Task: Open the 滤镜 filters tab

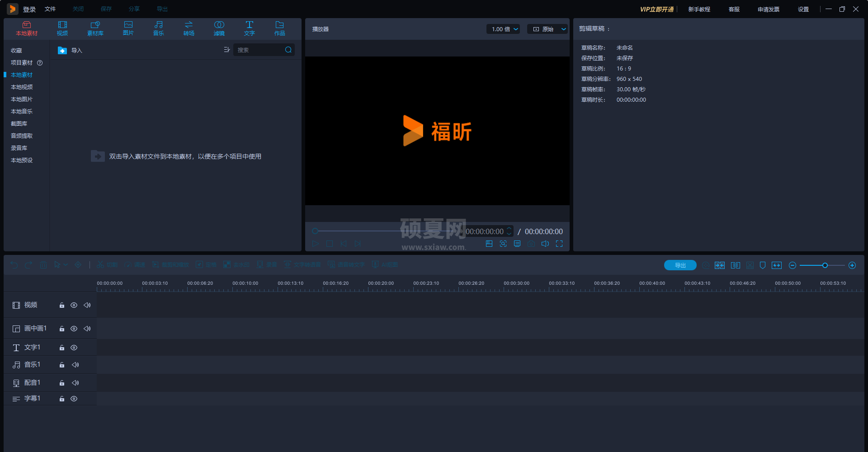Action: point(219,28)
